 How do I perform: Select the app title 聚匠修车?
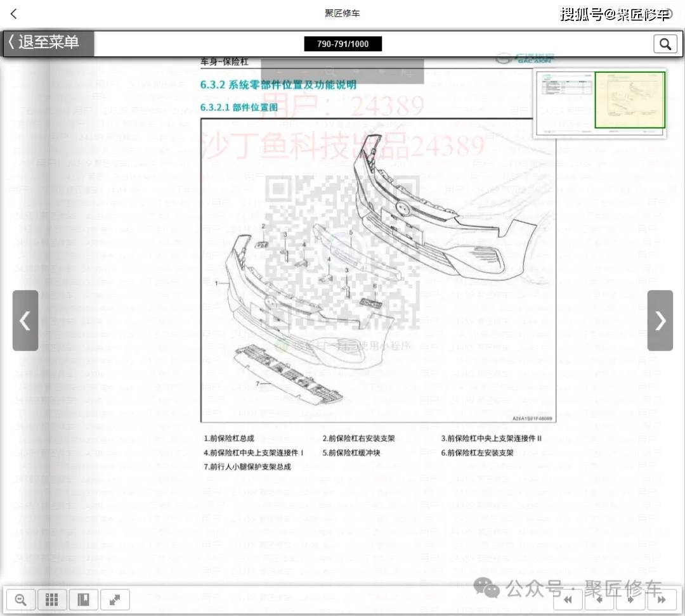(342, 13)
